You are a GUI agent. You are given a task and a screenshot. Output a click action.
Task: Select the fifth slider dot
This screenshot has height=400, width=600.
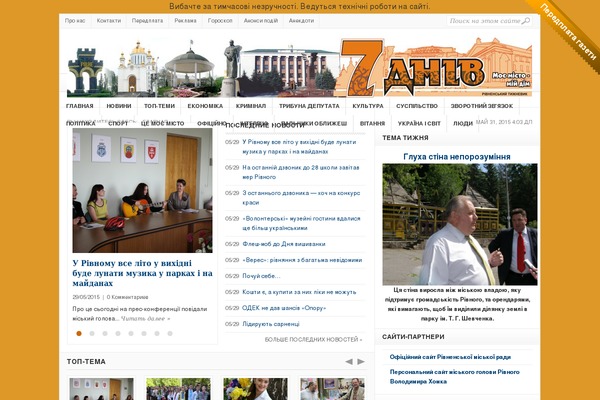[131, 333]
